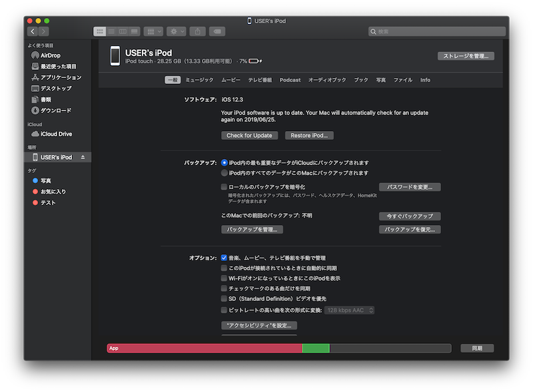Switch Finder to gallery view
This screenshot has height=392, width=533.
tap(135, 31)
